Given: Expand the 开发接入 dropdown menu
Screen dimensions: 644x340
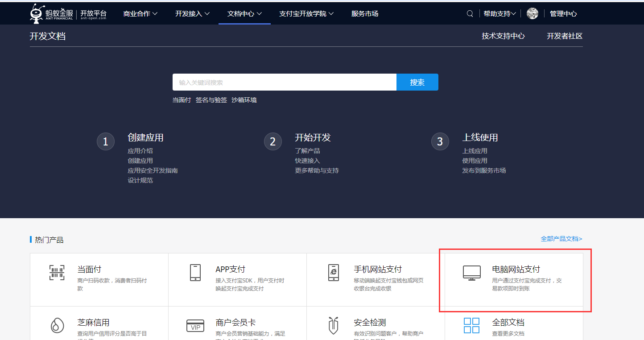Looking at the screenshot, I should (192, 14).
